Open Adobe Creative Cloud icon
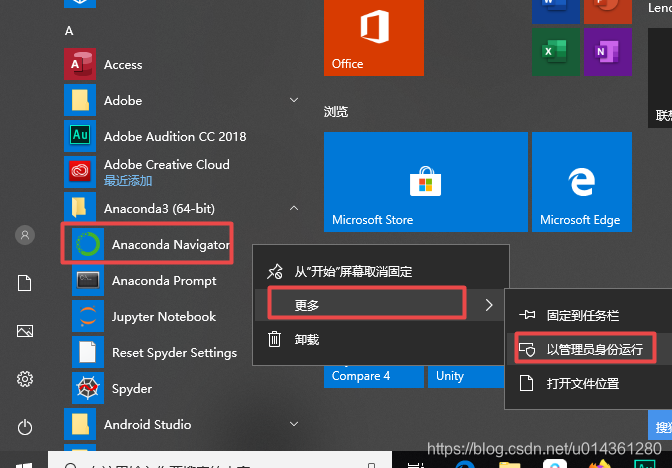The image size is (672, 468). pyautogui.click(x=80, y=172)
